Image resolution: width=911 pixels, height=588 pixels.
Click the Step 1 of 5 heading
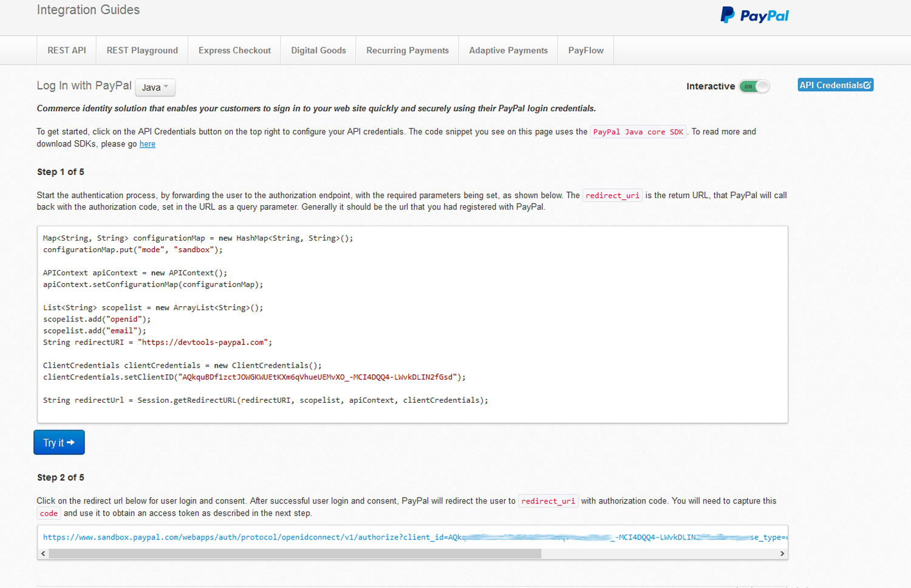pos(61,172)
